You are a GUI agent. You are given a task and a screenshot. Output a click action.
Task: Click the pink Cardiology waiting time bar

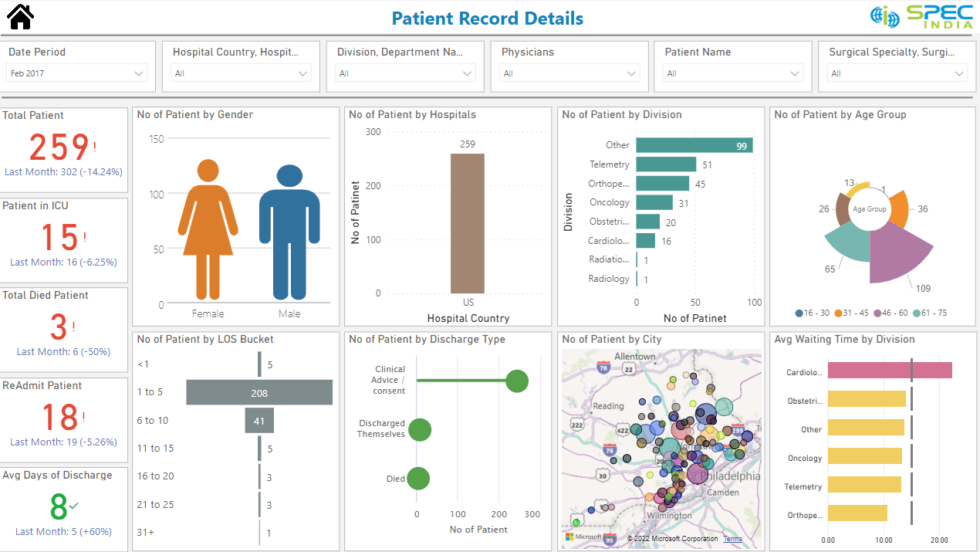click(x=890, y=371)
